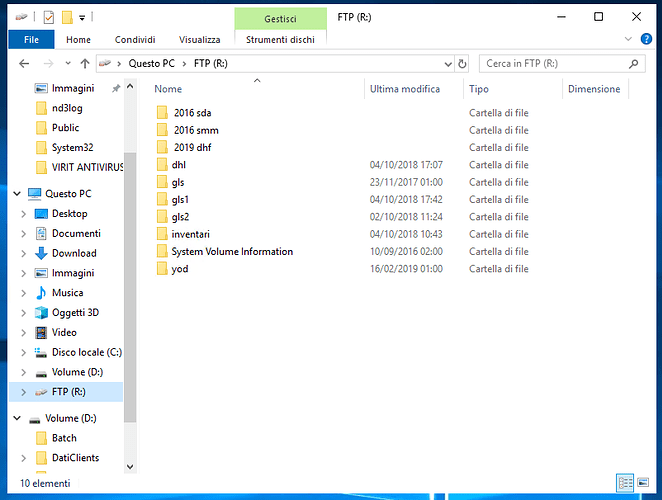This screenshot has height=500, width=662.
Task: Click navigation pane scrollbar down arrow
Action: [x=130, y=467]
